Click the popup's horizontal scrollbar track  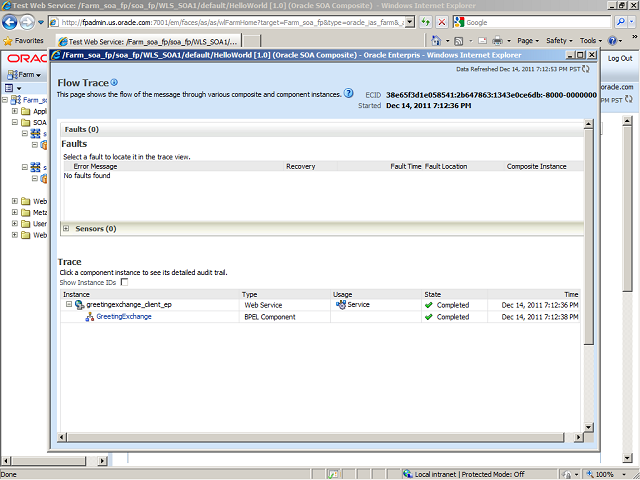(320, 438)
